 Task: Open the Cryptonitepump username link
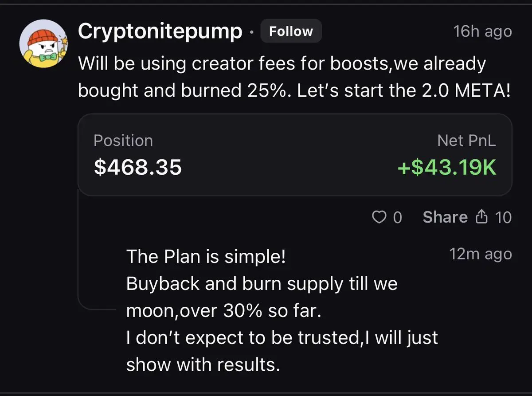(160, 31)
